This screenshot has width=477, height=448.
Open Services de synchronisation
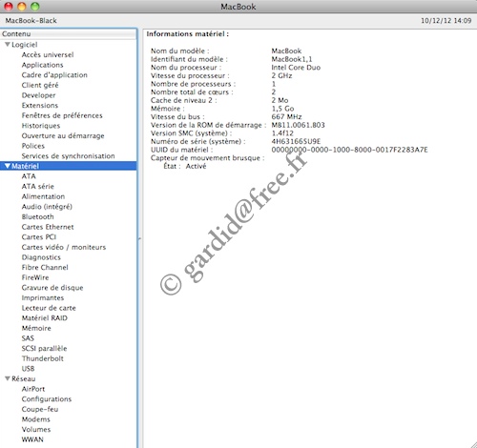tap(68, 156)
